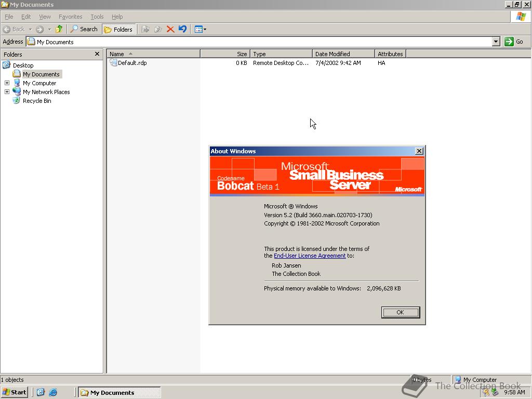The width and height of the screenshot is (532, 399).
Task: Select Recycle Bin in the folder tree
Action: click(37, 100)
